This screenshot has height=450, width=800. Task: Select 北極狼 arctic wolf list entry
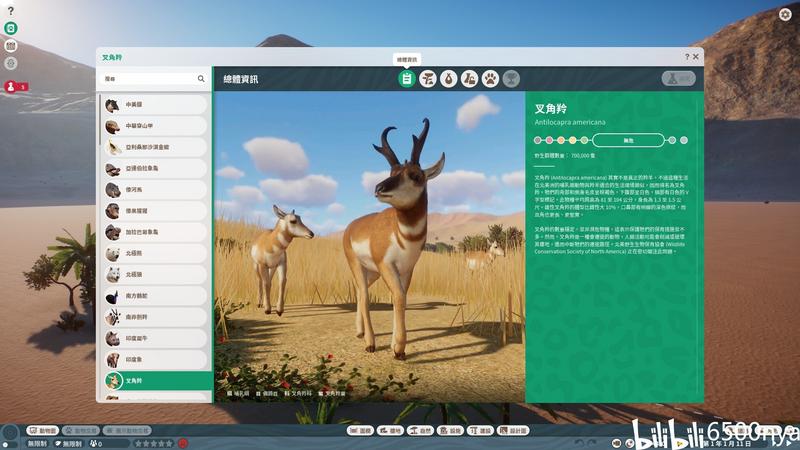click(155, 275)
